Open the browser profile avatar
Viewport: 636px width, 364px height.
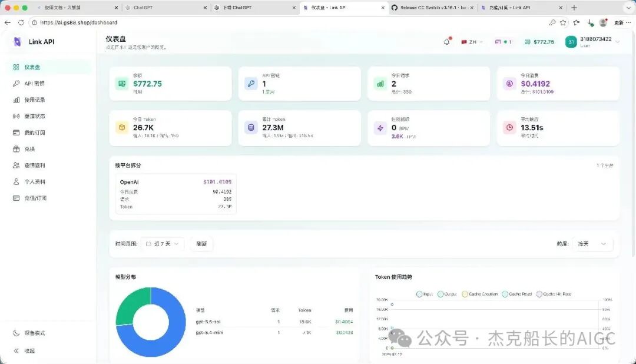604,23
